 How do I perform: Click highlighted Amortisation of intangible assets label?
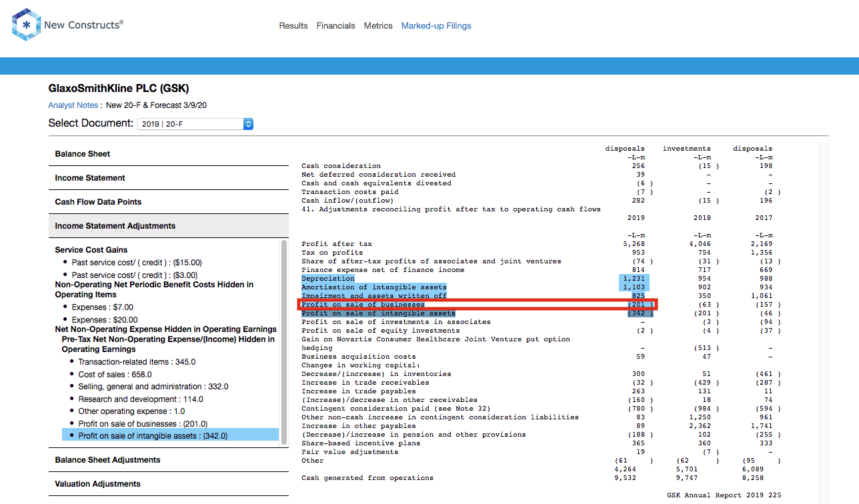[x=373, y=287]
